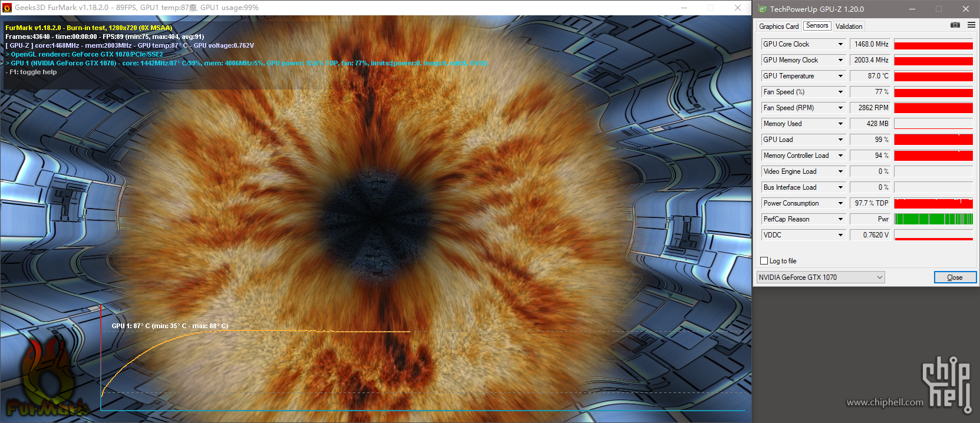Open the Fan Speed (%) dropdown

coord(840,92)
